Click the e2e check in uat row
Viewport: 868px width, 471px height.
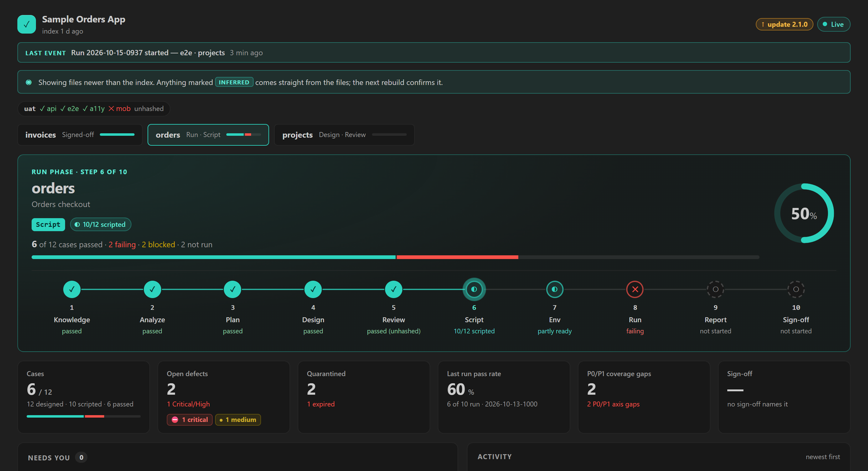(x=69, y=109)
